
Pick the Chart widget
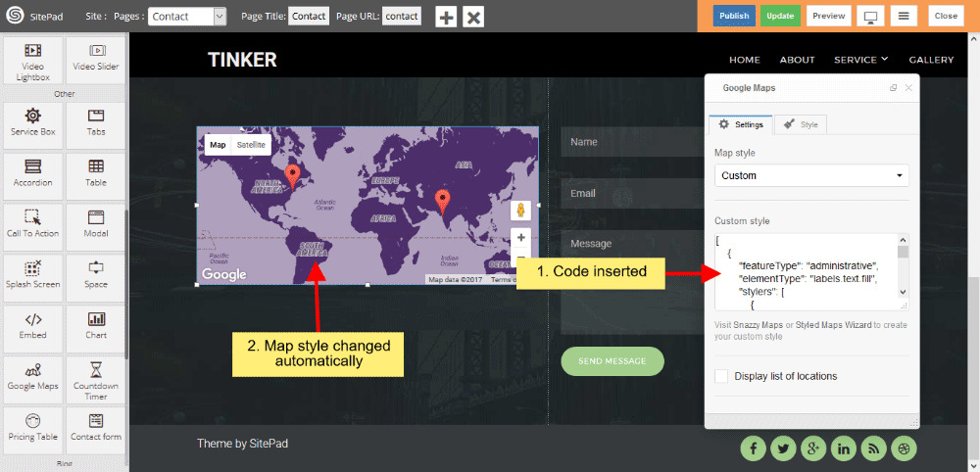click(96, 325)
